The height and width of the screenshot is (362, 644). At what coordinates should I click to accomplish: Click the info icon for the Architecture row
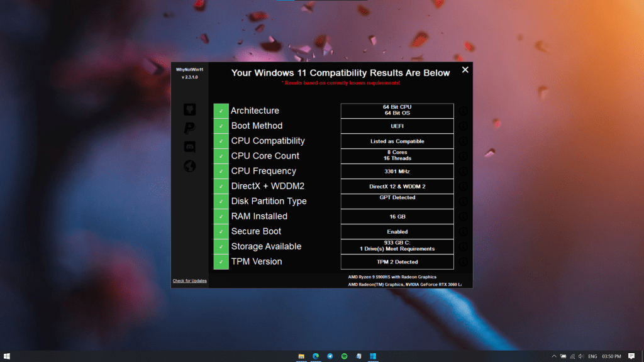[x=464, y=111]
